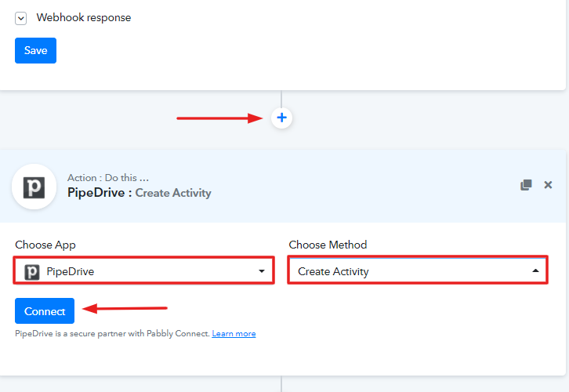
Task: Remove the PipeDrive action with the X icon
Action: [x=548, y=185]
